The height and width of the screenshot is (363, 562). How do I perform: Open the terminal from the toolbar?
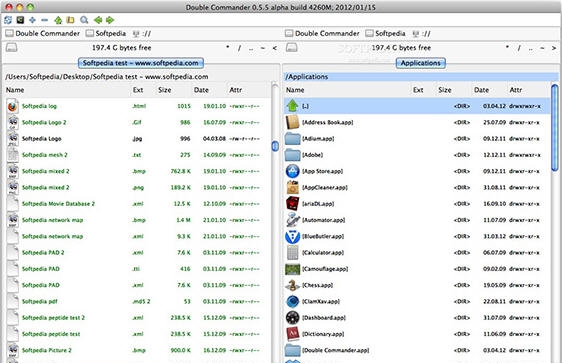pos(20,20)
